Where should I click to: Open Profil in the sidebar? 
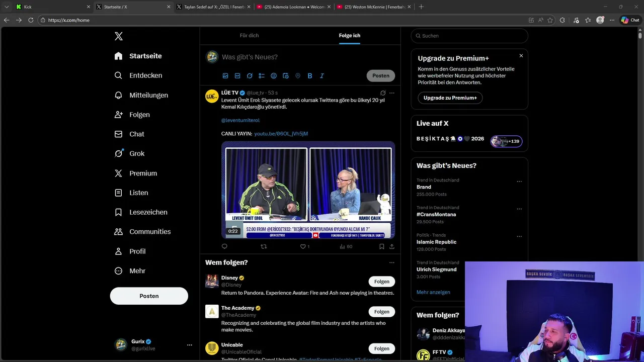coord(130,251)
